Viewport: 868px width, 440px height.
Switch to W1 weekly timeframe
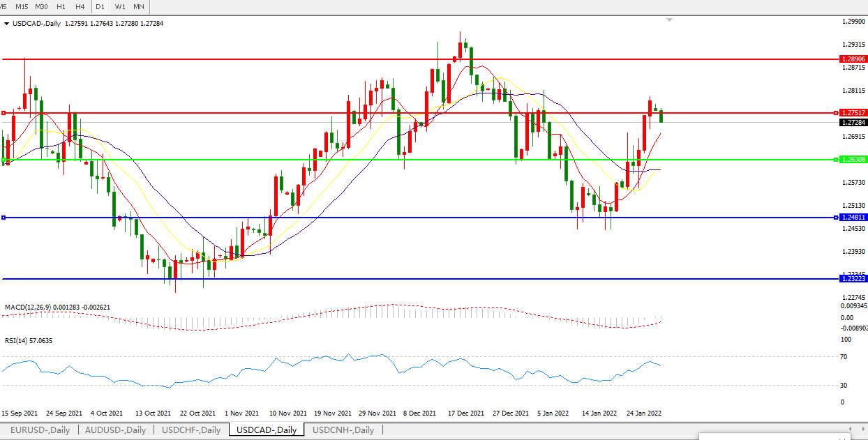120,6
